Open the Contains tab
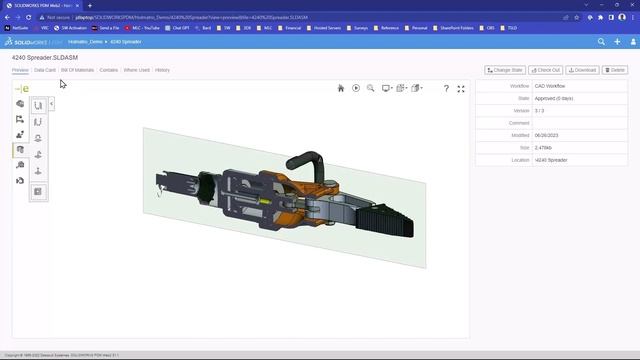Image resolution: width=640 pixels, height=360 pixels. (x=109, y=70)
